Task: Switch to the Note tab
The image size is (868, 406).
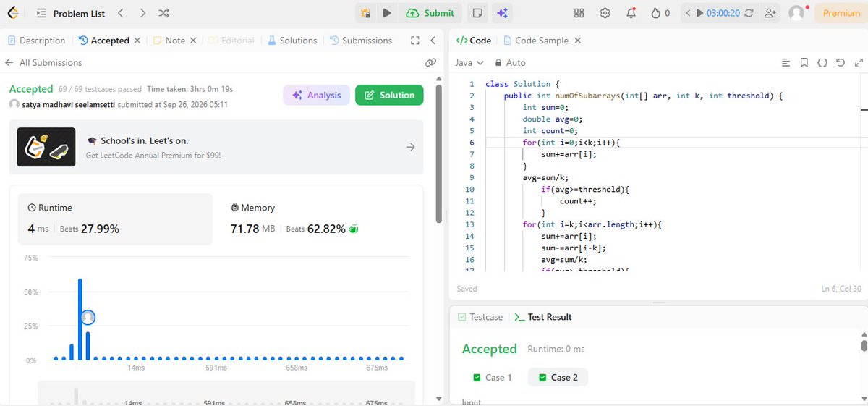Action: coord(169,41)
